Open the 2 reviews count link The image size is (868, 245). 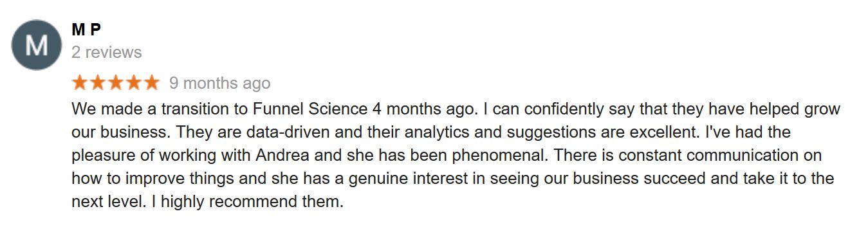point(107,52)
